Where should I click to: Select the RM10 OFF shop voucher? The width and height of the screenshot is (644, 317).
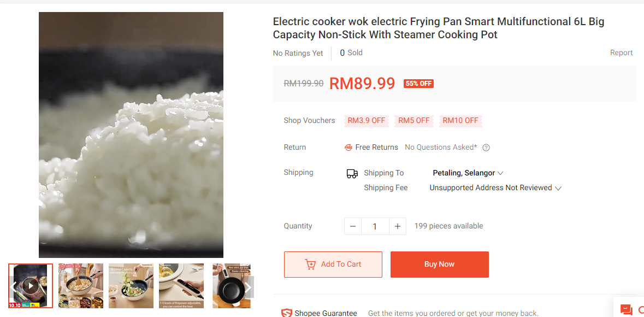tap(460, 121)
